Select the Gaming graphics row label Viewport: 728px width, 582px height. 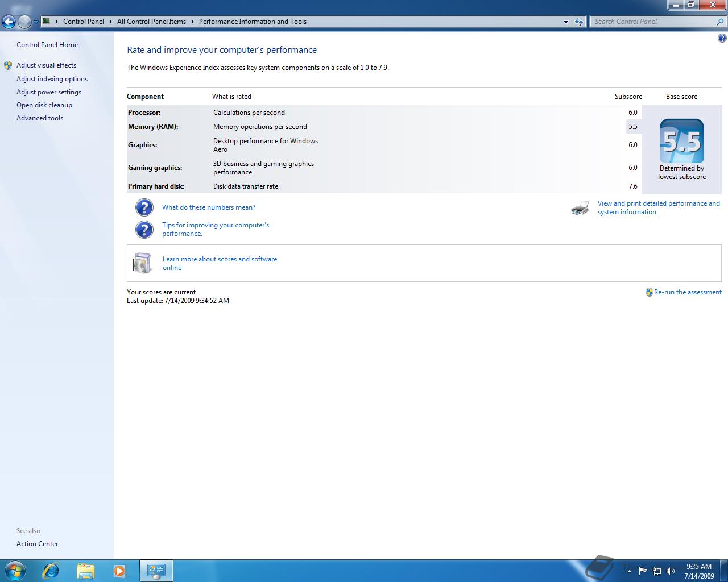pos(155,168)
